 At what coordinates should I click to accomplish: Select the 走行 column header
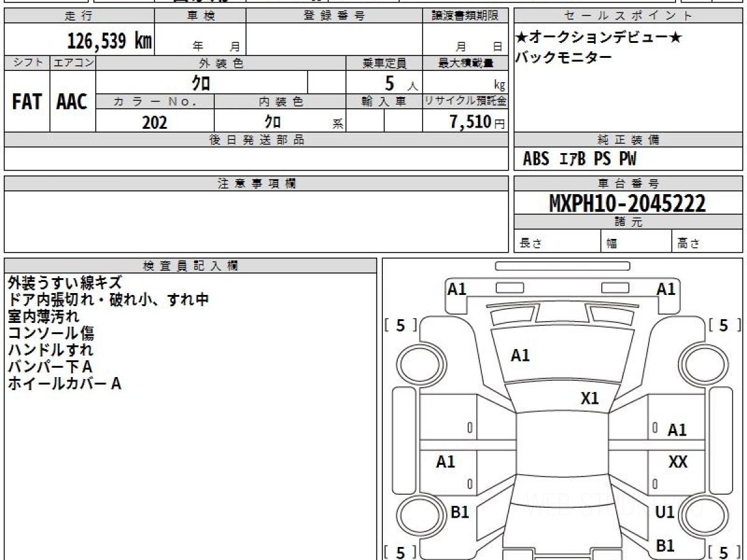pos(78,16)
